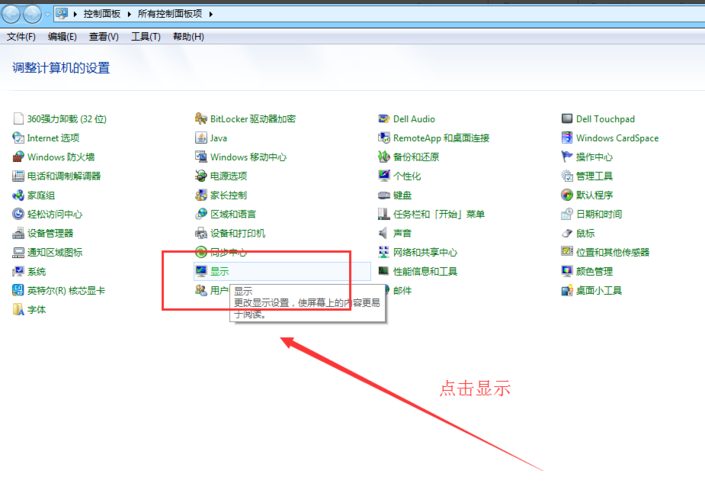Screen dimensions: 705x487
Task: Open 声音 (Sound) settings
Action: pyautogui.click(x=402, y=233)
